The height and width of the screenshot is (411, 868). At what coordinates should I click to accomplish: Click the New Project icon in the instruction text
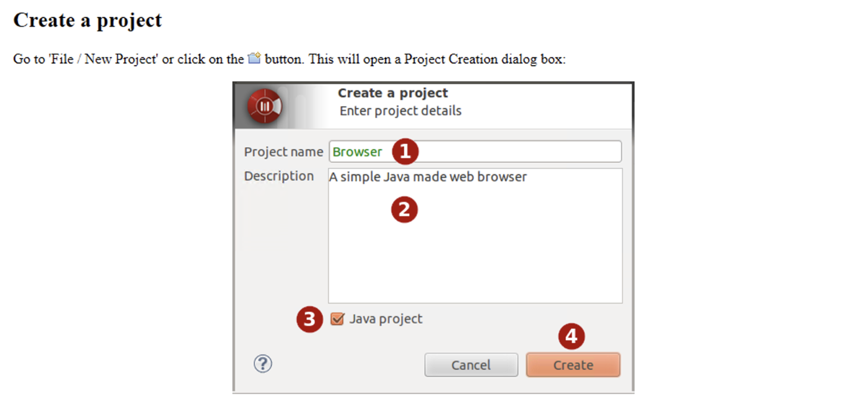point(254,58)
